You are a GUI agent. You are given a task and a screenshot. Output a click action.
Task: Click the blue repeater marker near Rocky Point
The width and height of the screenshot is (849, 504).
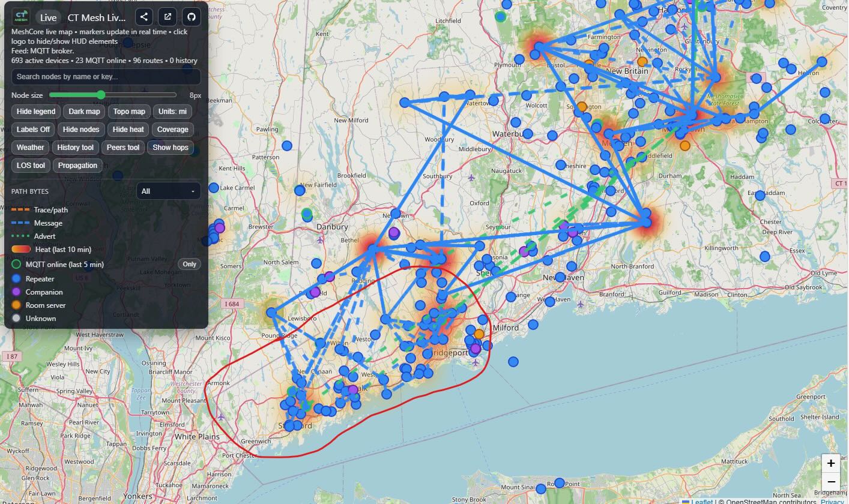[560, 482]
